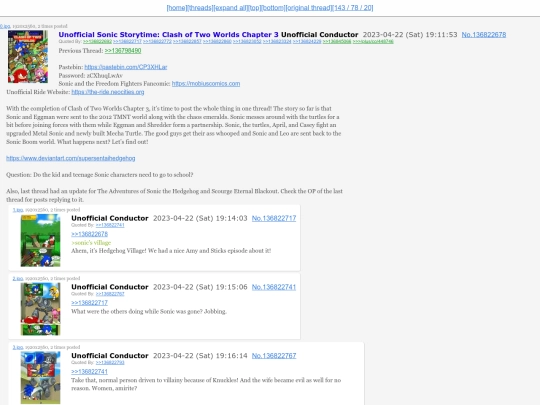Enlarge the 3.jpg comic page thumbnail
This screenshot has height=405, width=540.
click(40, 377)
